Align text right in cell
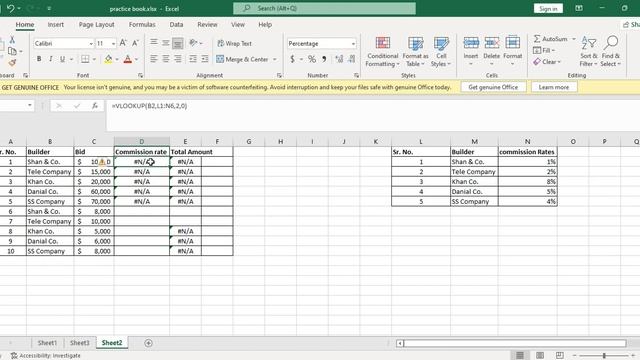This screenshot has height=360, width=640. (178, 59)
